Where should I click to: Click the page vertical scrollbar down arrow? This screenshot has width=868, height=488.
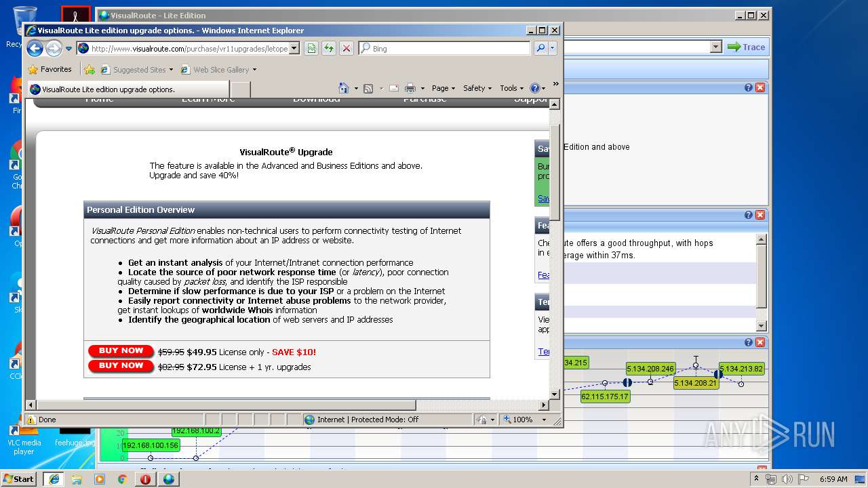(554, 394)
